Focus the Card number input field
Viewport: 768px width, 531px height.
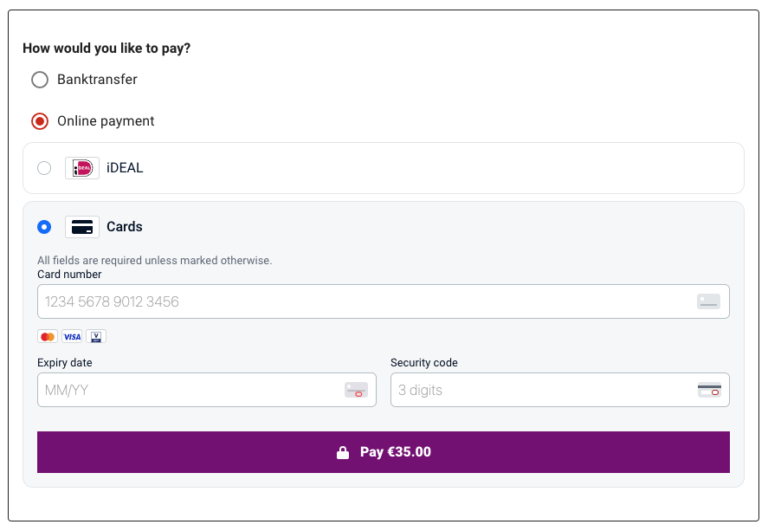[384, 301]
